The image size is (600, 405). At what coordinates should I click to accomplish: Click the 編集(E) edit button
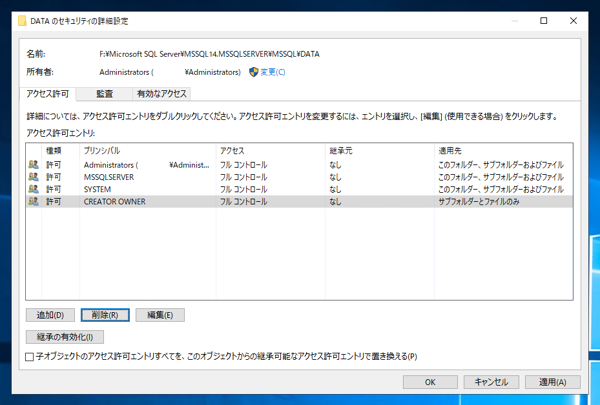[x=160, y=315]
